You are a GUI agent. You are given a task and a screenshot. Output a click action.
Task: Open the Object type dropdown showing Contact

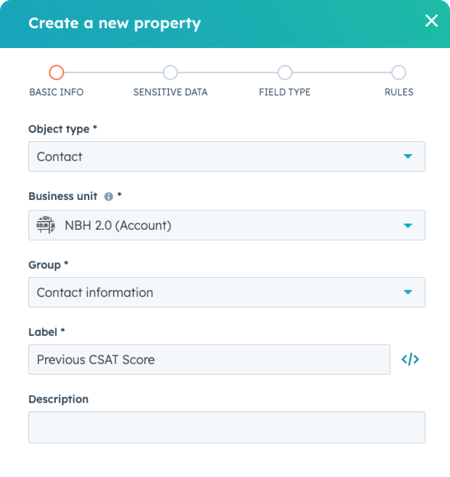tap(227, 156)
